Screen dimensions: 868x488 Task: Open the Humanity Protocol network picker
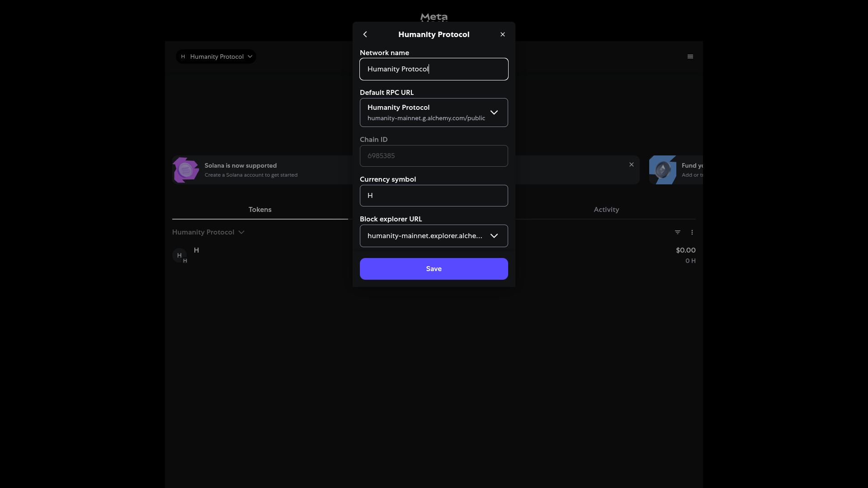coord(216,56)
